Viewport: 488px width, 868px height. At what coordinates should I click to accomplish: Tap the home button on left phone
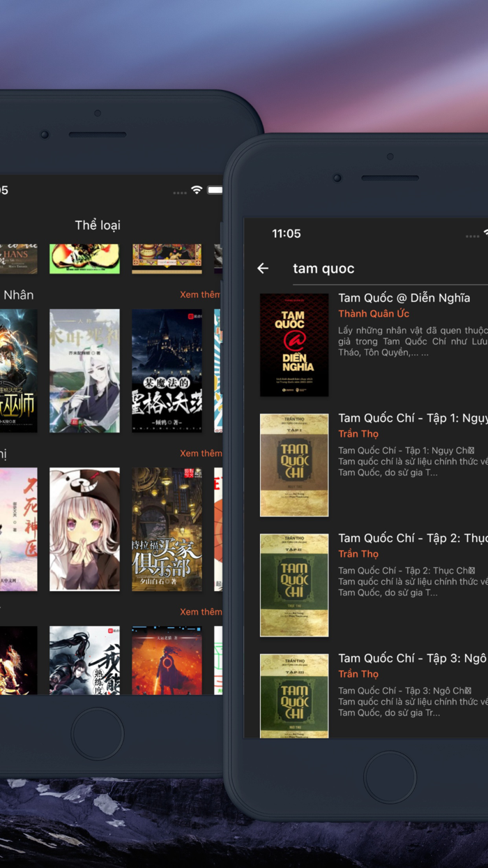point(97,734)
